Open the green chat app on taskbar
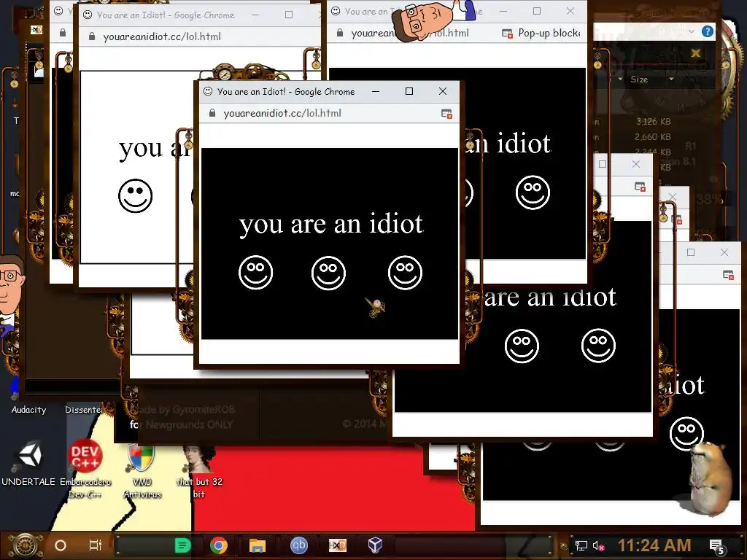Image resolution: width=747 pixels, height=560 pixels. pos(182,545)
